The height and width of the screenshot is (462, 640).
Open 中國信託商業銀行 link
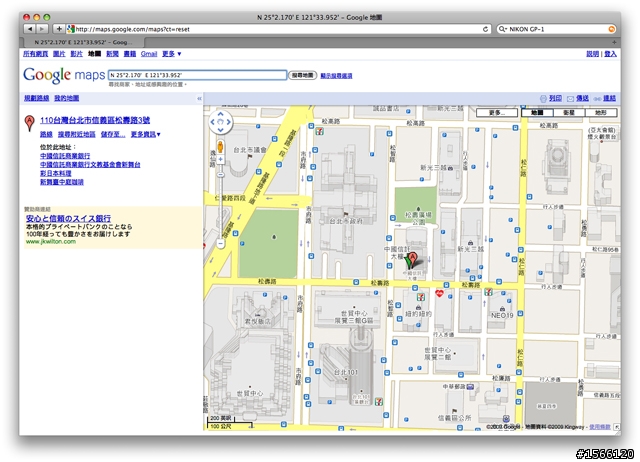(65, 156)
